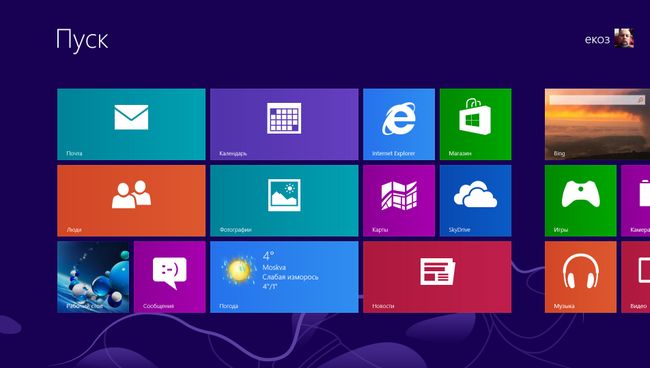The image size is (650, 368).
Task: Open the Календарь calendar tile
Action: pos(284,124)
